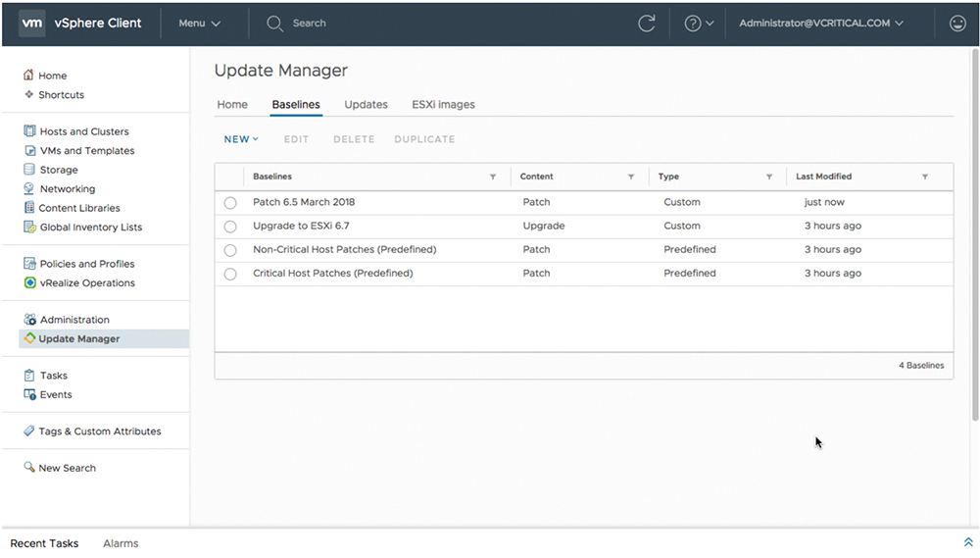
Task: Open the NEW baseline dropdown
Action: (241, 139)
